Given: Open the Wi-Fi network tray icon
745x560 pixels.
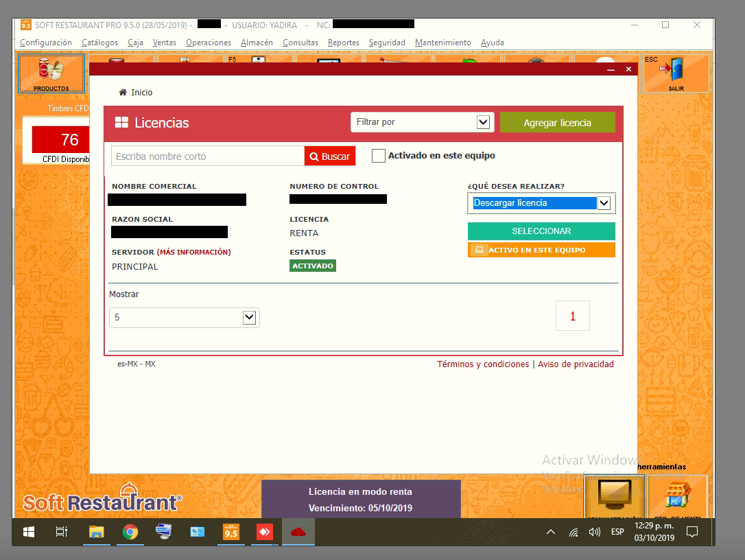Looking at the screenshot, I should click(573, 533).
